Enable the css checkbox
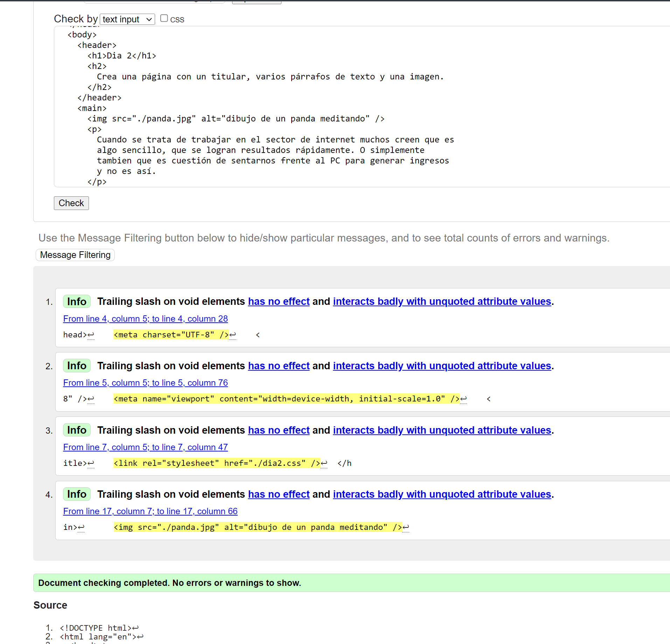The width and height of the screenshot is (670, 644). (164, 19)
